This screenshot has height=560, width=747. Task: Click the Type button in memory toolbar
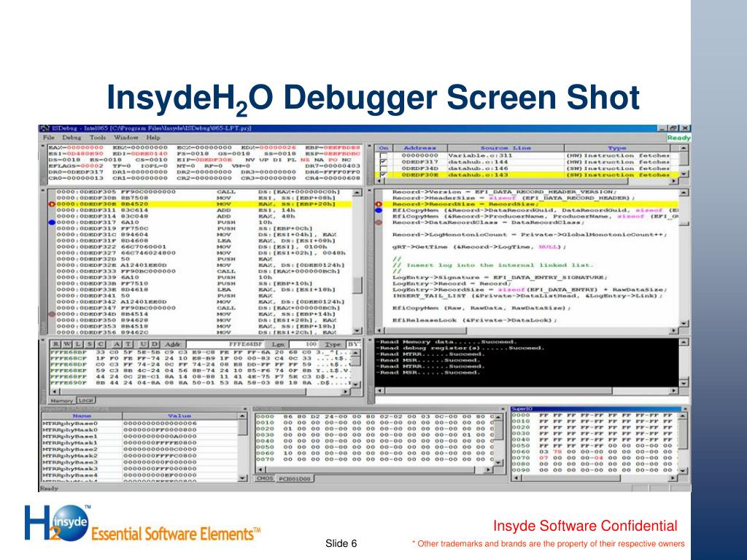[x=333, y=344]
